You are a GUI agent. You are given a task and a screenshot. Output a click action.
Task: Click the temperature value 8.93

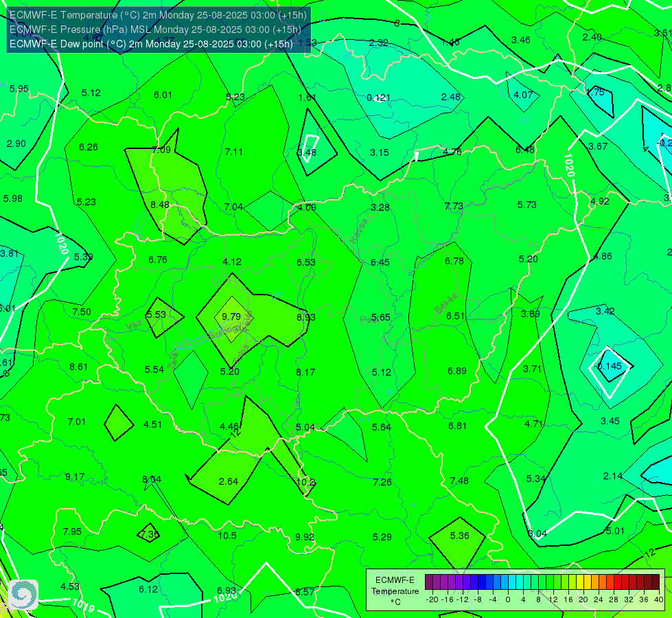coord(306,317)
